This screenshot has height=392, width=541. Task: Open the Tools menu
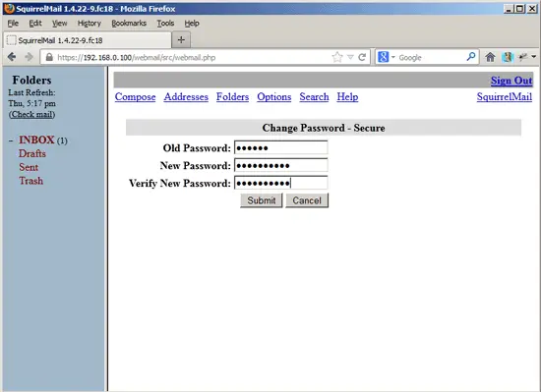(x=165, y=24)
